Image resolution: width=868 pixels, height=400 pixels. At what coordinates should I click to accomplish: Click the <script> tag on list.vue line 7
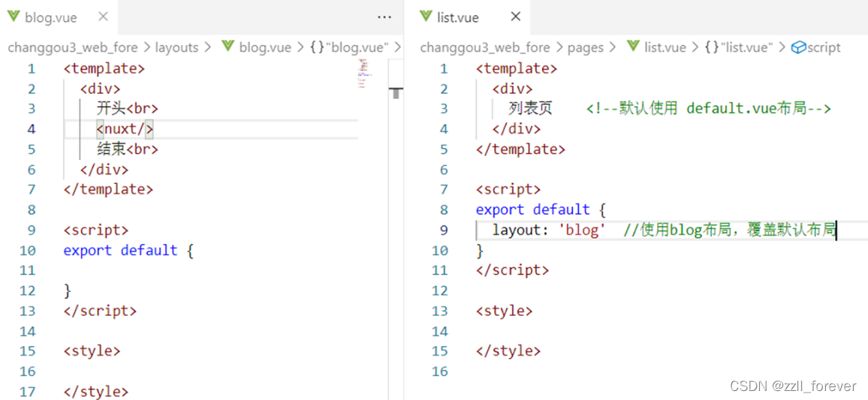pyautogui.click(x=508, y=189)
